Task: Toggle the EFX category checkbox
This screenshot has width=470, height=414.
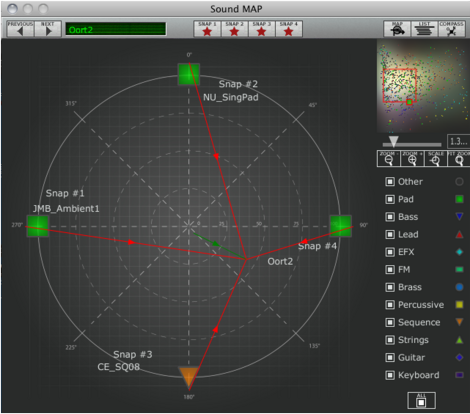Action: 390,252
